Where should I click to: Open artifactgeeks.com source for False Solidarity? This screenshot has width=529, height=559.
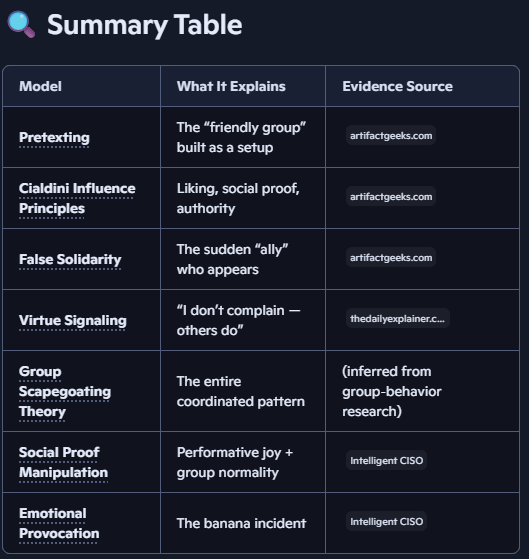click(x=391, y=257)
